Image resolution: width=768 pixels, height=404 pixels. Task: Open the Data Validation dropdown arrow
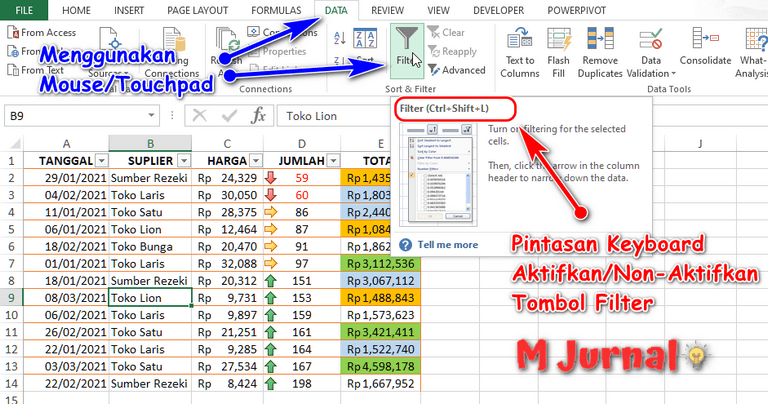tap(673, 74)
